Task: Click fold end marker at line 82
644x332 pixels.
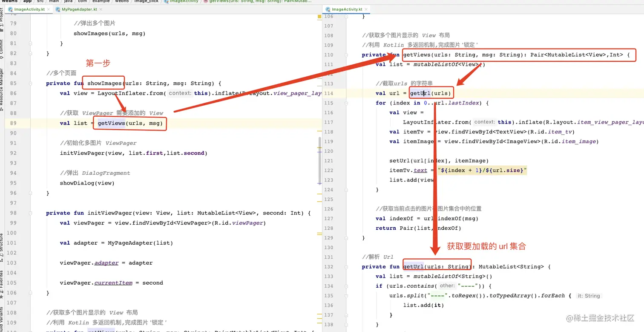Action: [x=31, y=53]
